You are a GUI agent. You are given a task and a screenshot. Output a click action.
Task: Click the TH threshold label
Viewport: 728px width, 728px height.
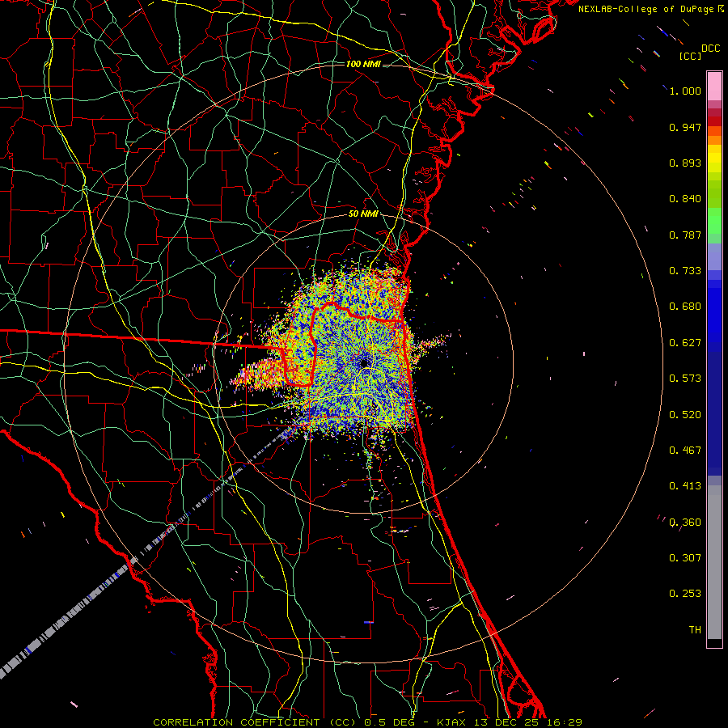pyautogui.click(x=695, y=630)
